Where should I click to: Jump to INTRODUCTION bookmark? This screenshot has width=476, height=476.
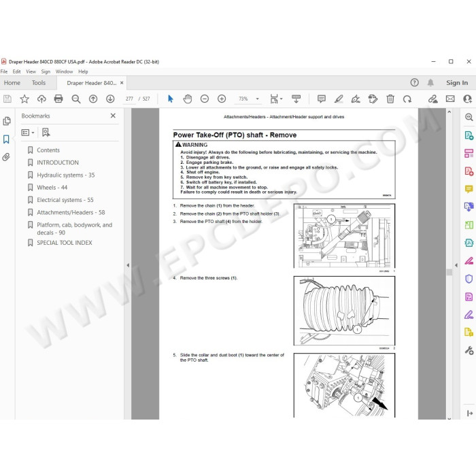point(58,163)
